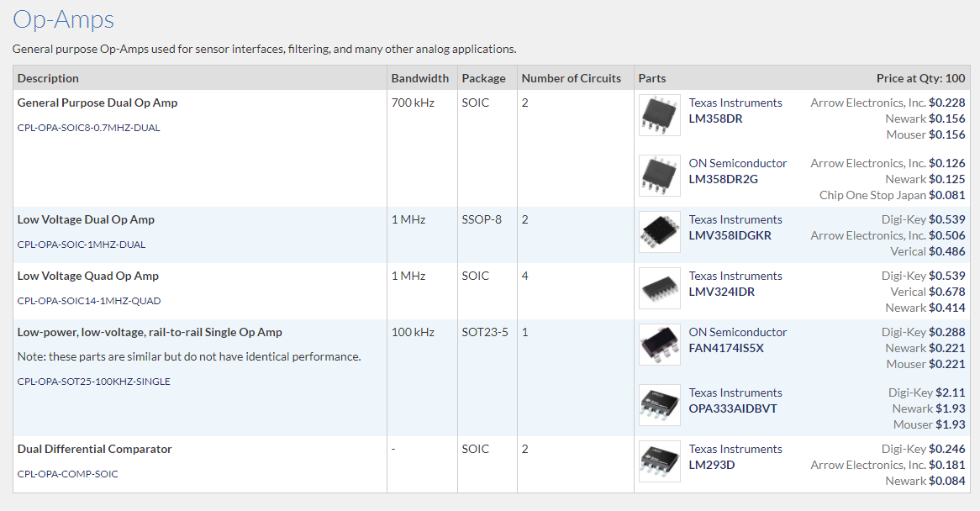Click the Verical $0.486 price offer
Screen dimensions: 980x511
click(x=927, y=251)
